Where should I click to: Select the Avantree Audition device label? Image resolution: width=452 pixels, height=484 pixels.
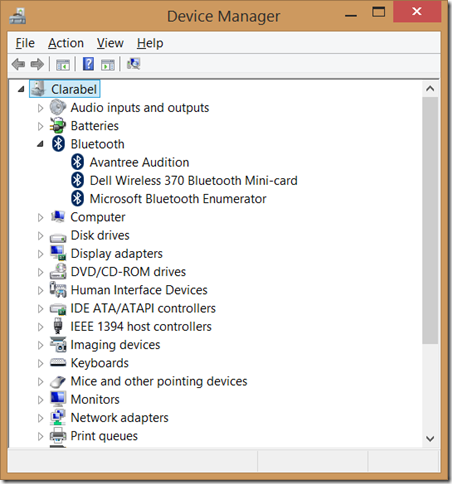[x=139, y=162]
